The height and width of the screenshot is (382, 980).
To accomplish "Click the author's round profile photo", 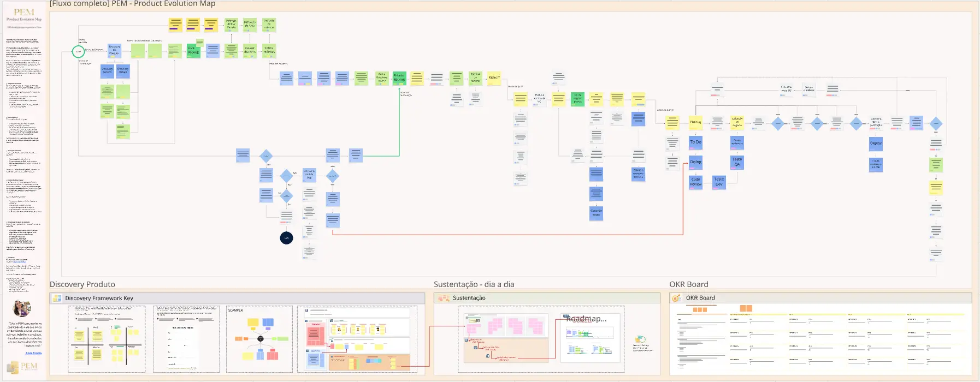I will click(22, 308).
